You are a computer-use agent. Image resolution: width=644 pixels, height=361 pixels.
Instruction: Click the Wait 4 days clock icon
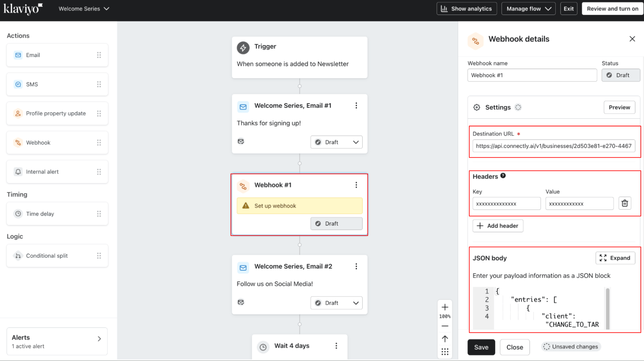[x=263, y=347]
